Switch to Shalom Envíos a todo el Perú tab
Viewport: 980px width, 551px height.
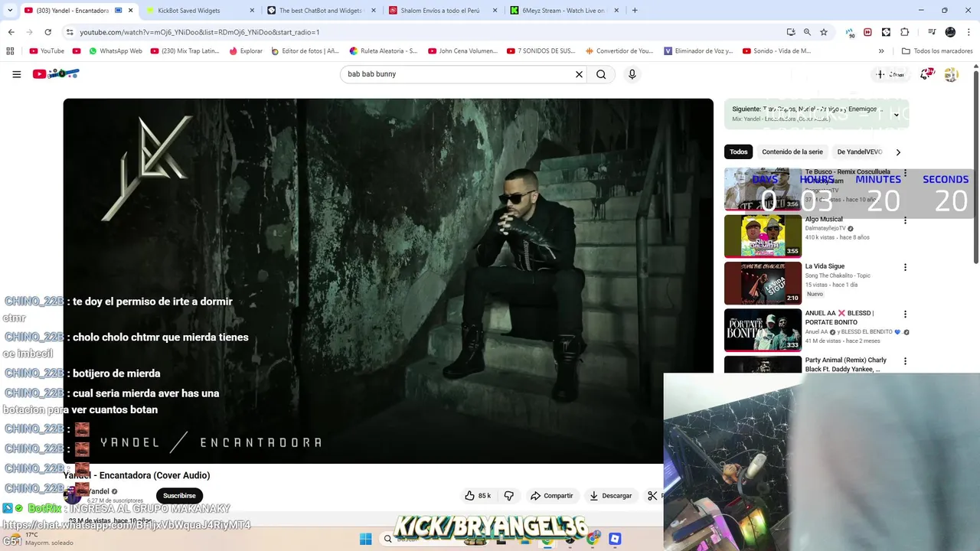pos(442,11)
